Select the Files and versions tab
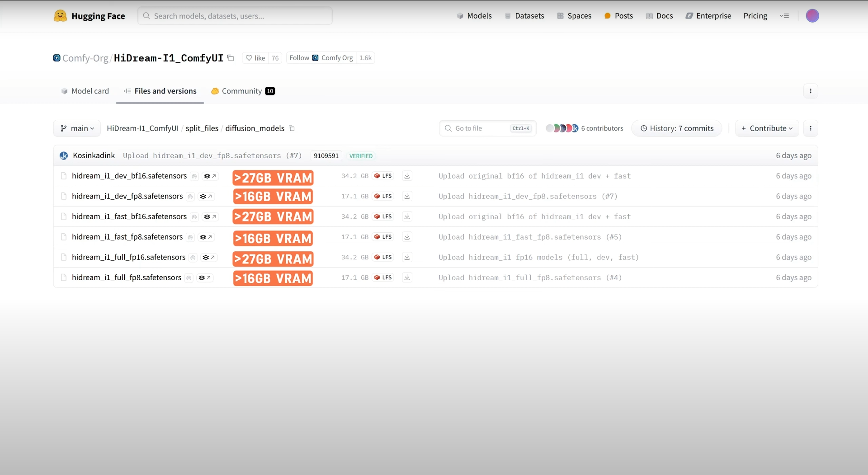Screen dimensions: 868x475 (x=160, y=91)
